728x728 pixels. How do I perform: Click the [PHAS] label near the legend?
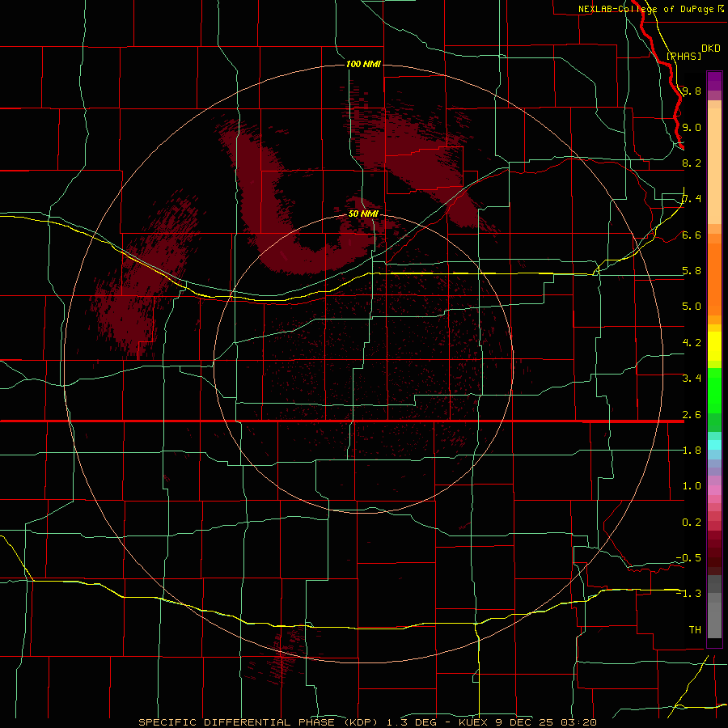point(684,56)
